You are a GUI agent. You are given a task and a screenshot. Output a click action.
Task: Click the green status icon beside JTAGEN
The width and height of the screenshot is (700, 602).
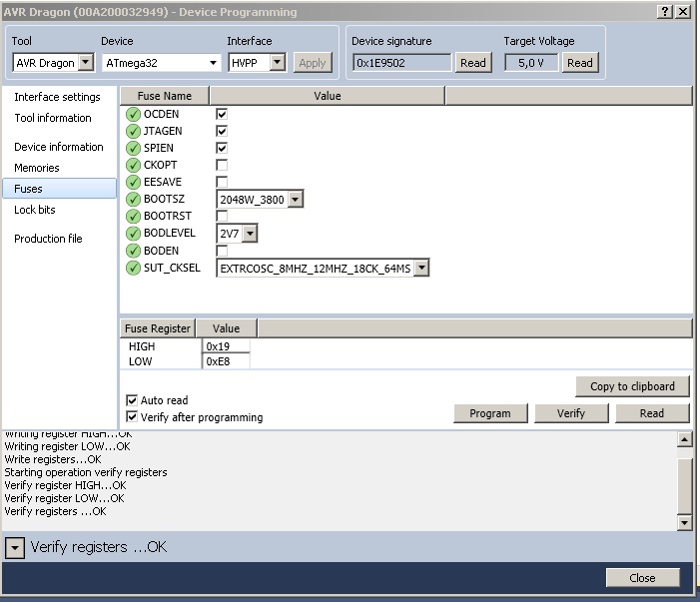tap(133, 131)
